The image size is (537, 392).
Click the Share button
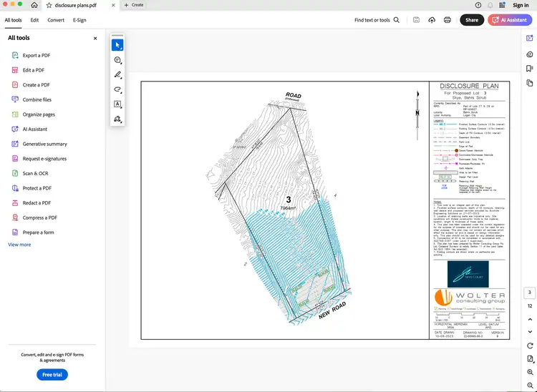(x=472, y=20)
